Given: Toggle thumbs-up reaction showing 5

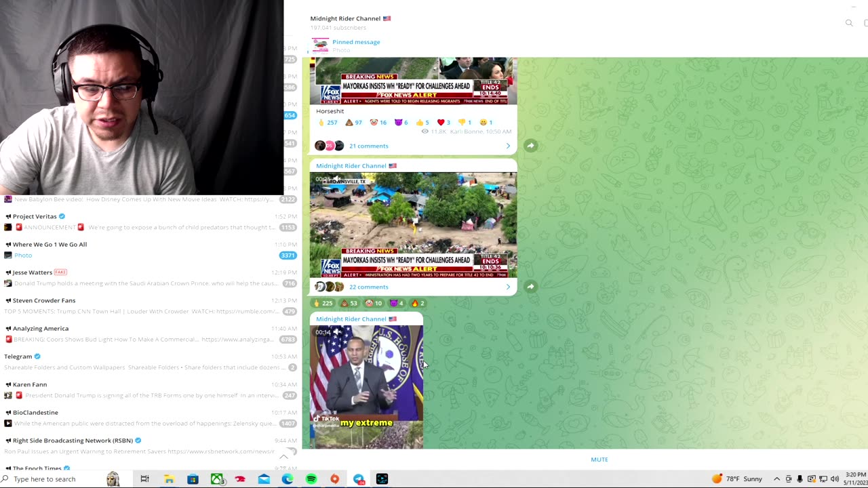Looking at the screenshot, I should (422, 123).
